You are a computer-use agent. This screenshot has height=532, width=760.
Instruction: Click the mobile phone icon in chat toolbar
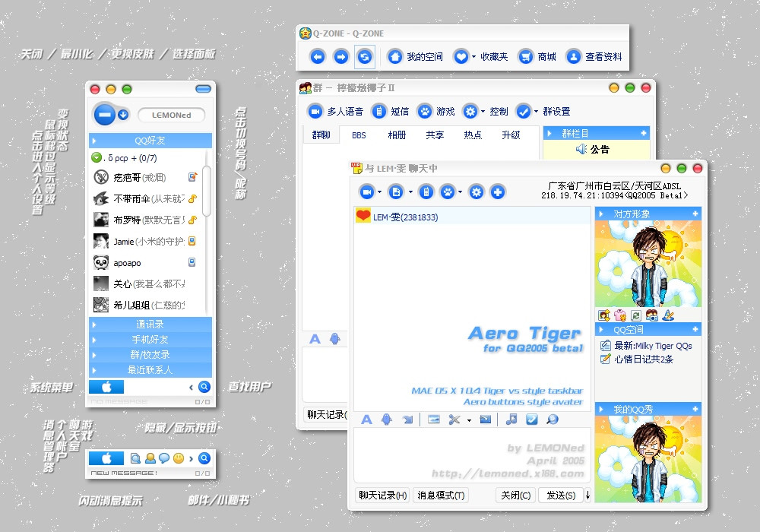pyautogui.click(x=426, y=192)
